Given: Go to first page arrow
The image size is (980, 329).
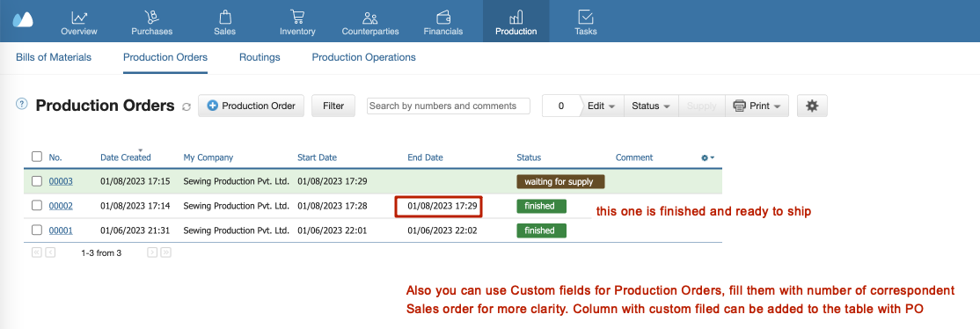Looking at the screenshot, I should 36,252.
